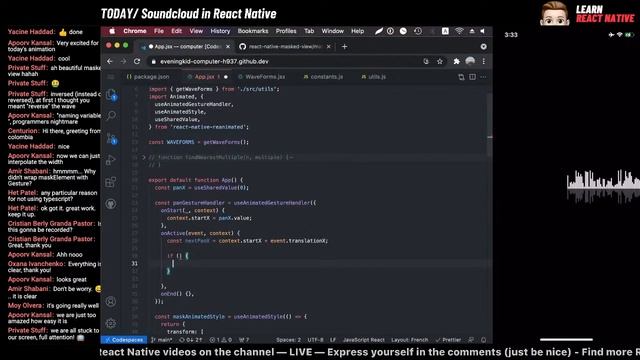Open the GitHub view in the activity bar
The height and width of the screenshot is (360, 640).
click(x=111, y=204)
